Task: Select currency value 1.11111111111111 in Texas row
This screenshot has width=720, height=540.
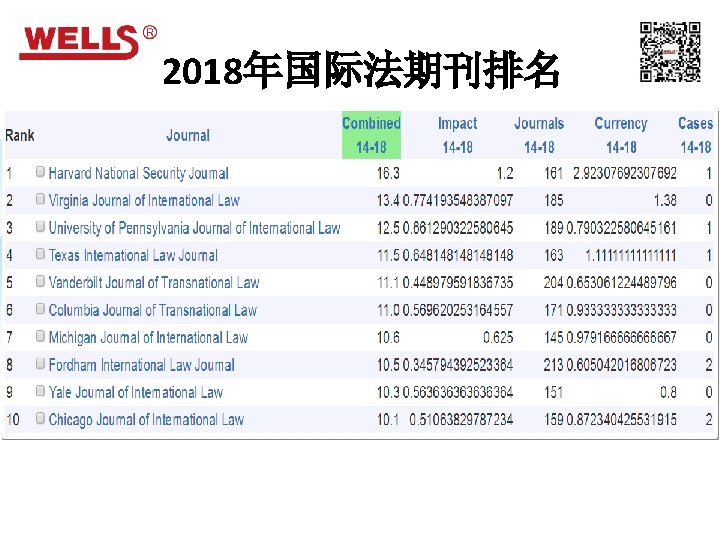Action: 631,255
